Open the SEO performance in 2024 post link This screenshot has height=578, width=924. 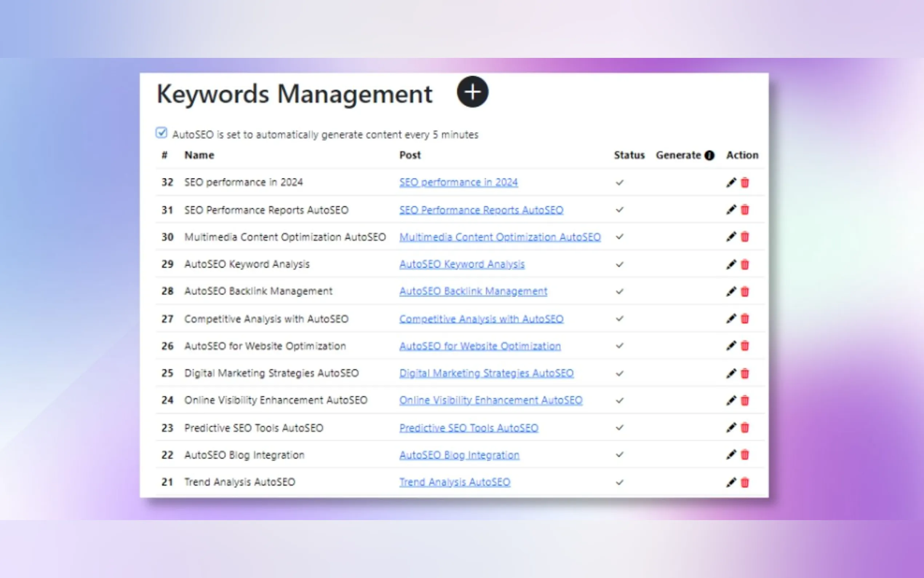tap(458, 182)
